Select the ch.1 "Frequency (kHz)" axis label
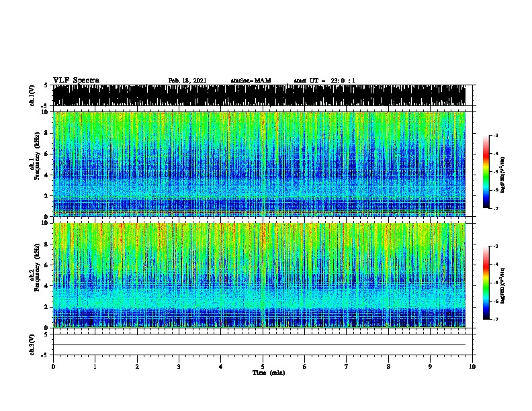The width and height of the screenshot is (532, 411). 37,156
